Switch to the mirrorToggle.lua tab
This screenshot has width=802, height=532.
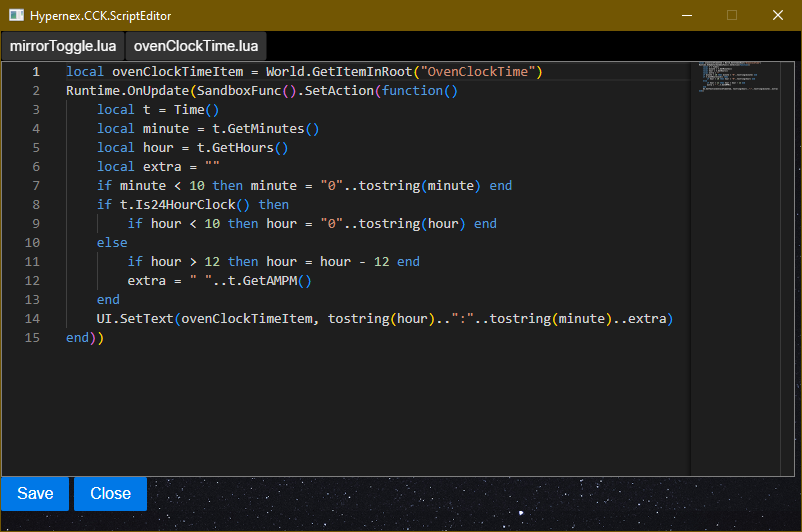point(62,46)
